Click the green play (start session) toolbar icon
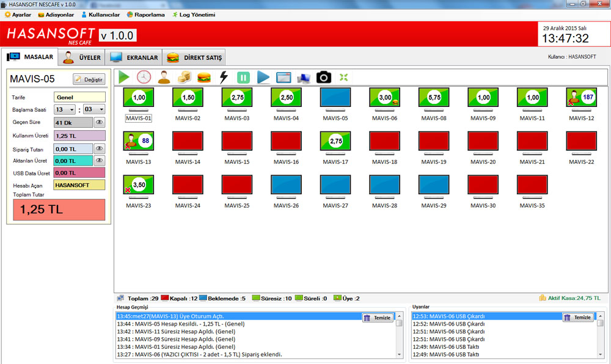611x364 pixels. (124, 77)
